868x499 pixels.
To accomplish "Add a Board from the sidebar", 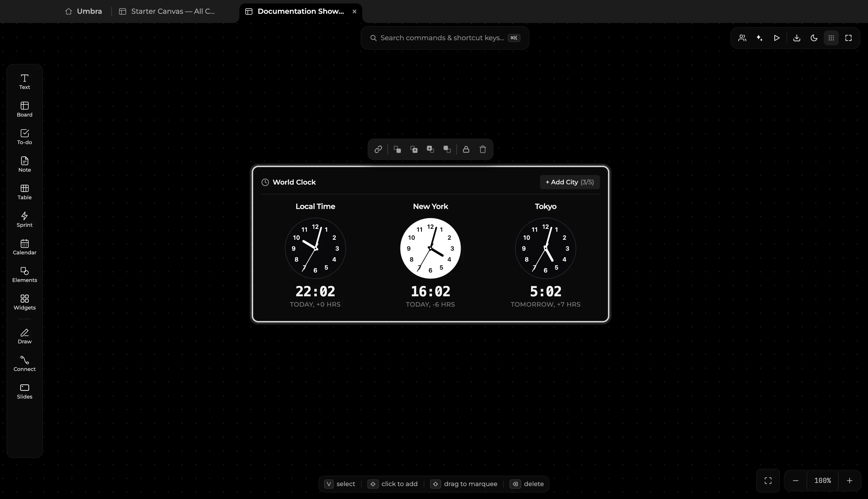I will pyautogui.click(x=24, y=109).
